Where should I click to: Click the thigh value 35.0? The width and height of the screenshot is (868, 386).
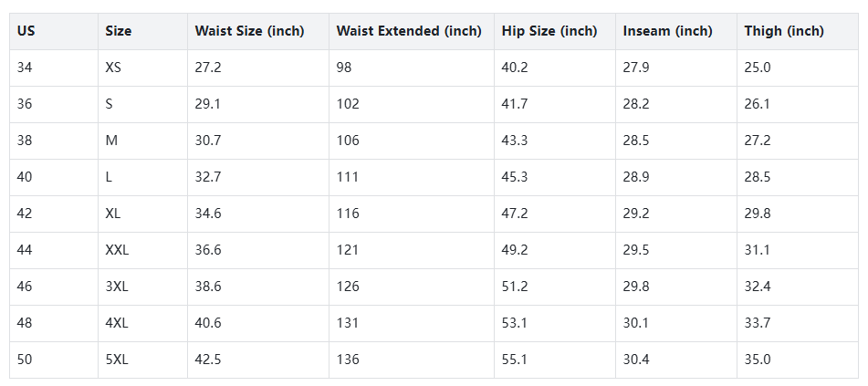(758, 360)
